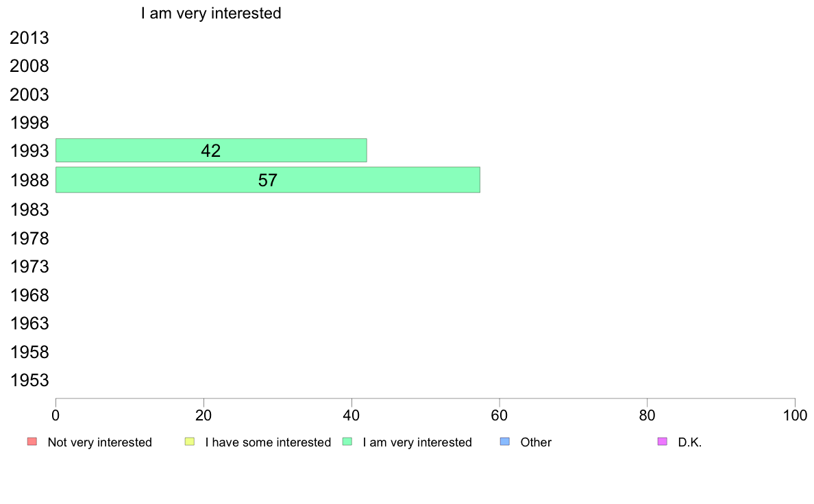Click the 1983 year label
The width and height of the screenshot is (814, 504).
29,210
